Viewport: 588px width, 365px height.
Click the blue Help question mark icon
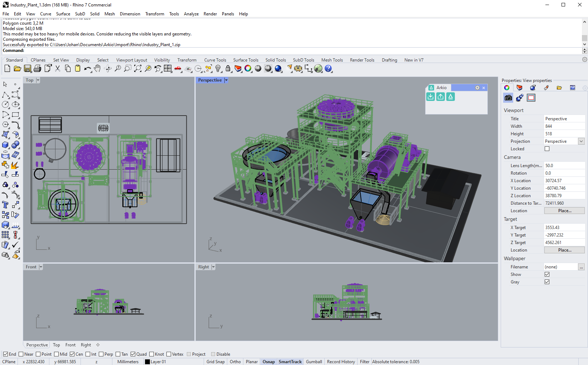pyautogui.click(x=328, y=68)
